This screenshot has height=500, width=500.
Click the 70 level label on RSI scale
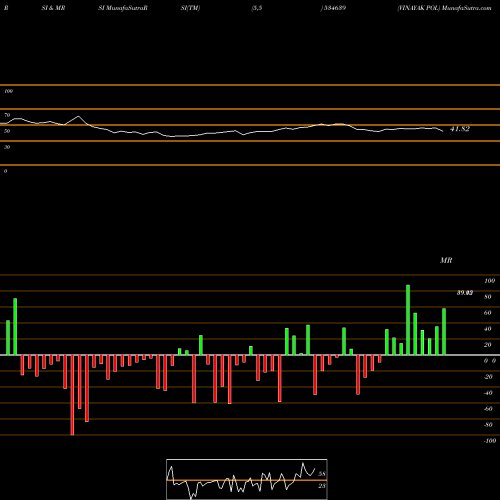coord(7,115)
